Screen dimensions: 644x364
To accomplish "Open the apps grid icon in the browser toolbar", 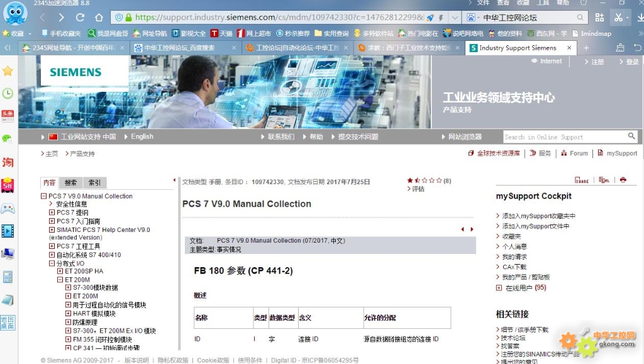I will (x=599, y=17).
